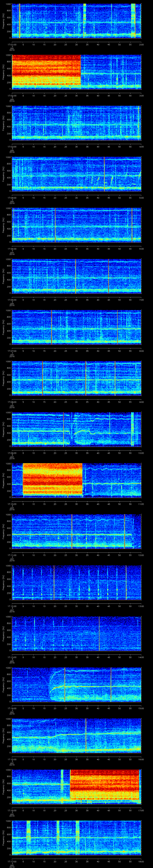This screenshot has width=153, height=868.
Task: Click the '17:16:00' start time label
Action: (12, 810)
